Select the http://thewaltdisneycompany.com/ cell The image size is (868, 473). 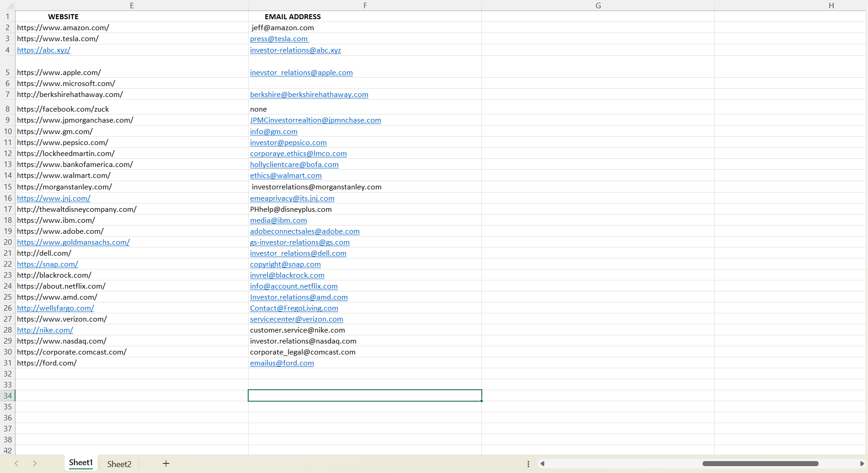[x=132, y=210]
